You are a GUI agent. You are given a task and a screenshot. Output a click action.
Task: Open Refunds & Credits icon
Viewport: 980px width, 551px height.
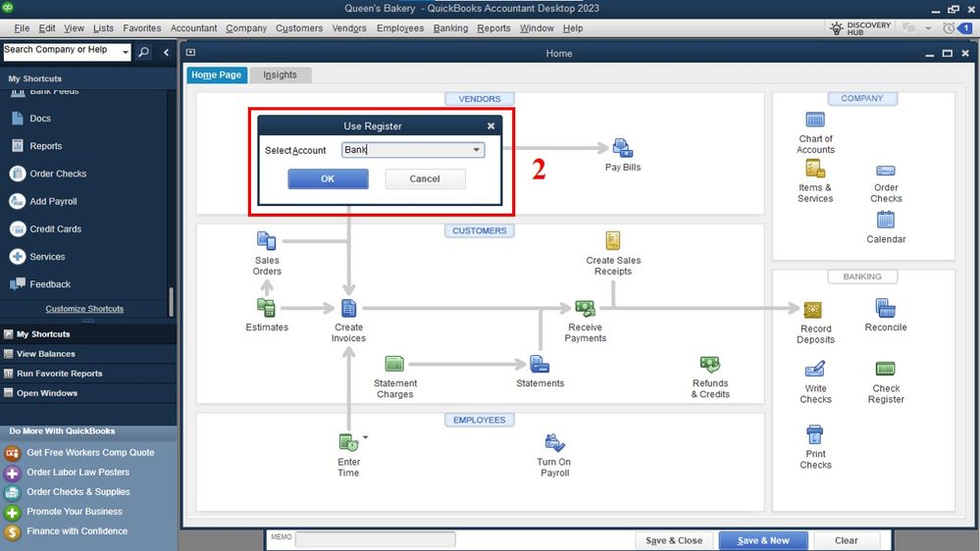(710, 364)
